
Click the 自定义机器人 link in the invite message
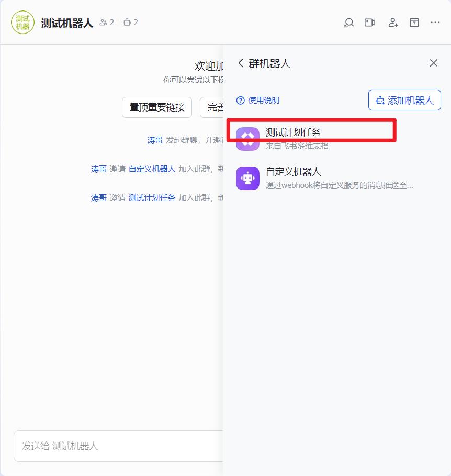click(152, 169)
